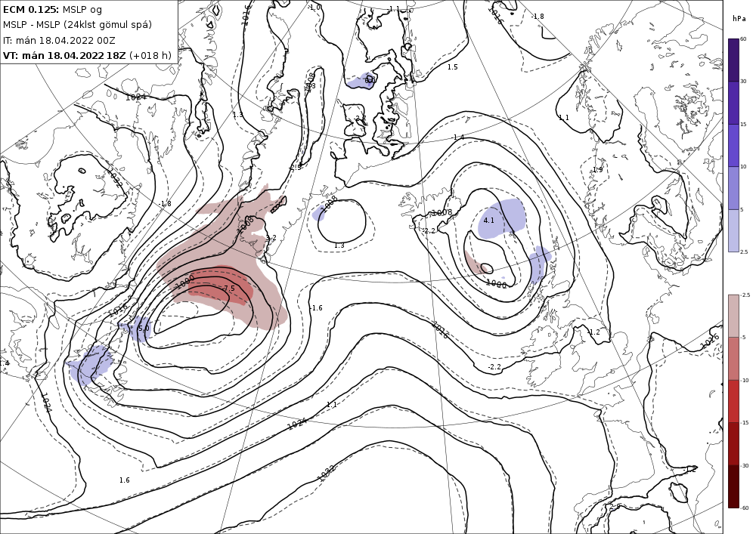Click the hPa unit label above legend

click(739, 18)
